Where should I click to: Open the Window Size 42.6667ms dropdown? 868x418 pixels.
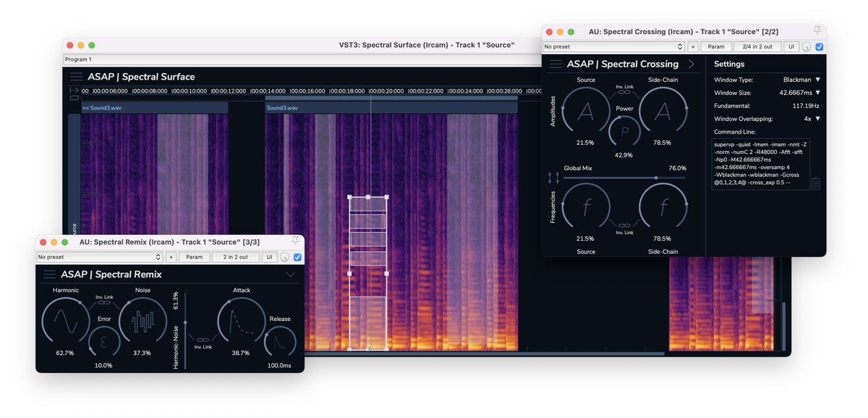click(x=800, y=93)
